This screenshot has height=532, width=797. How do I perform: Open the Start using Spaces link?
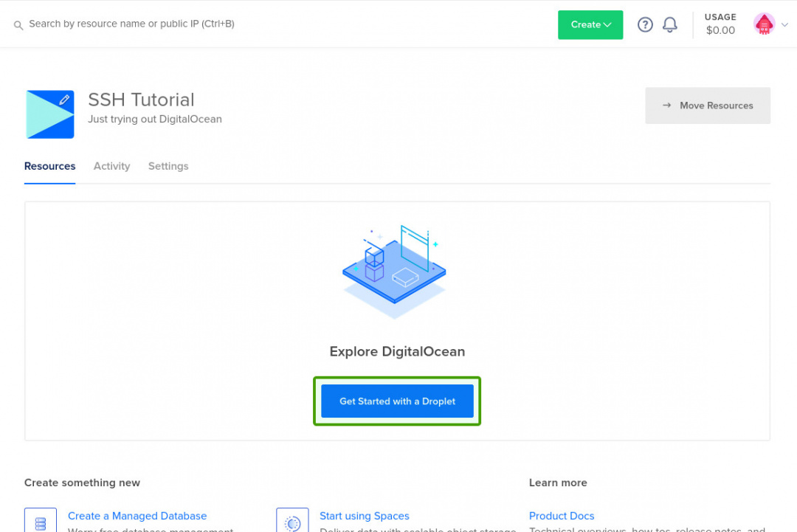[365, 516]
